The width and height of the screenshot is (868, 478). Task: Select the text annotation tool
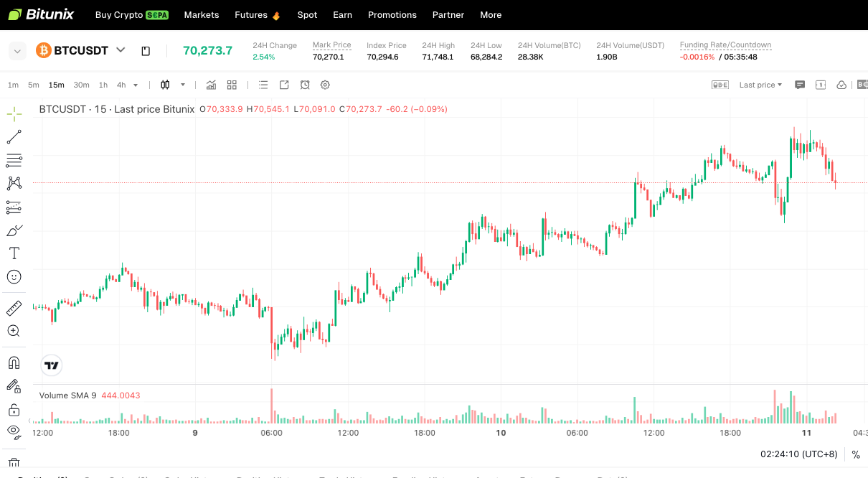point(14,253)
